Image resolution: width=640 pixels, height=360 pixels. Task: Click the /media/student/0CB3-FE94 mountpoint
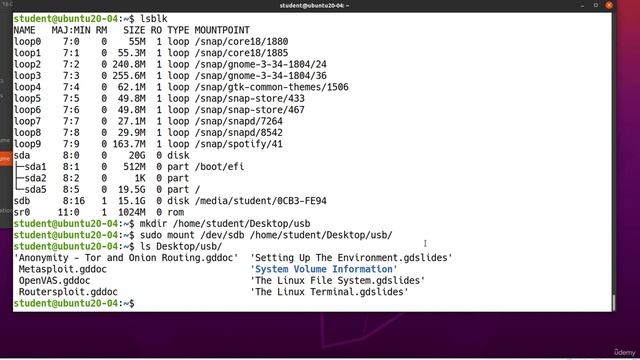260,201
